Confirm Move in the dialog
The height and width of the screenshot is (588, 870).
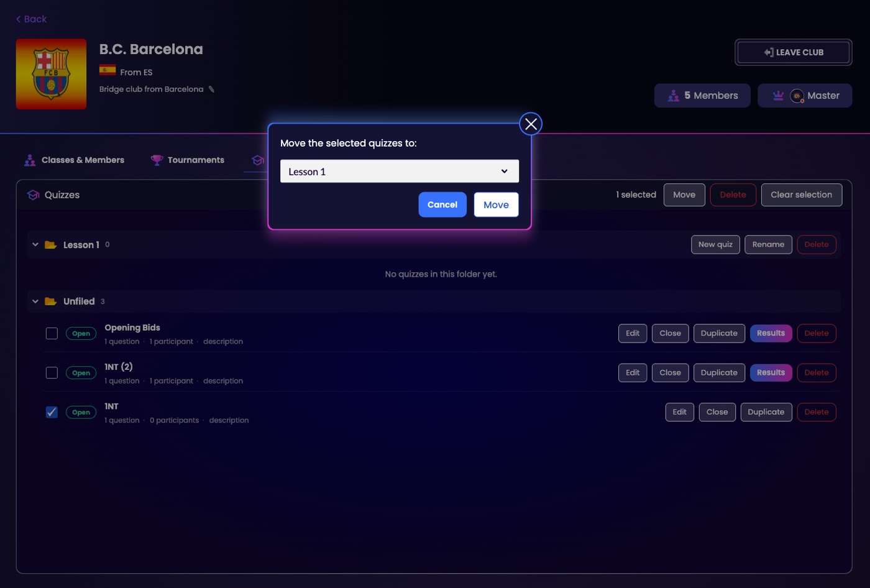tap(496, 204)
